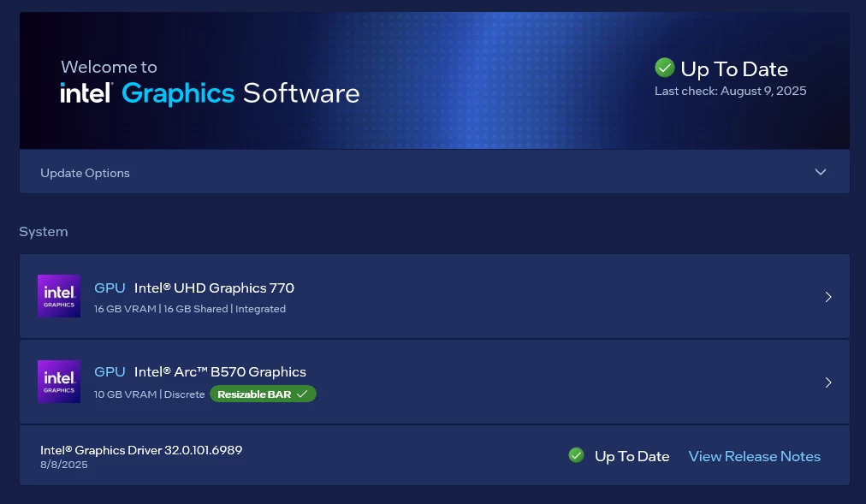This screenshot has height=504, width=866.
Task: Click Last check: August 9, 2025 text
Action: 730,91
